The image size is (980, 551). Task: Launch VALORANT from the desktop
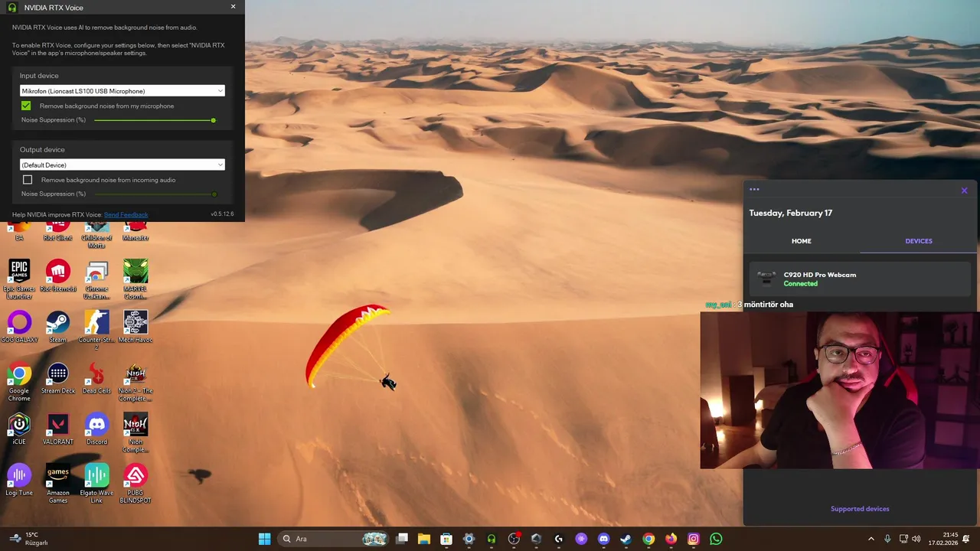coord(58,429)
